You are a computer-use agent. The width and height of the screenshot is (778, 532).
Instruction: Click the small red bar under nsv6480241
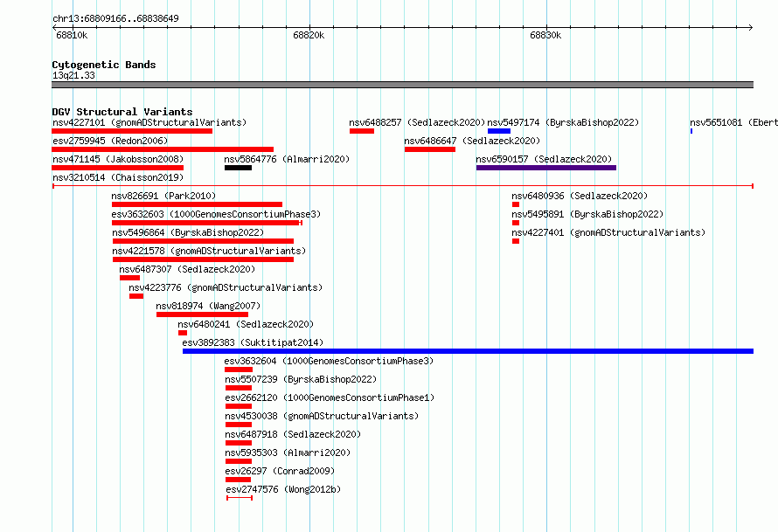coord(183,333)
